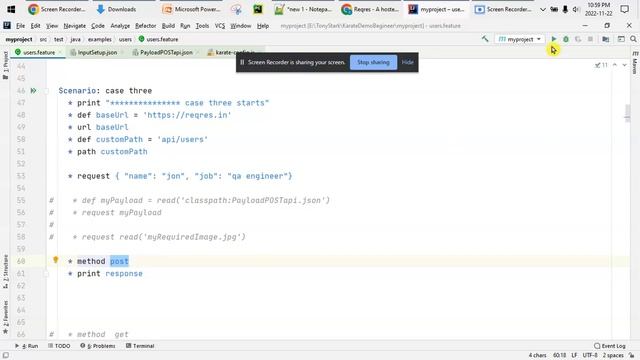Open Windows Start menu

coord(11,9)
